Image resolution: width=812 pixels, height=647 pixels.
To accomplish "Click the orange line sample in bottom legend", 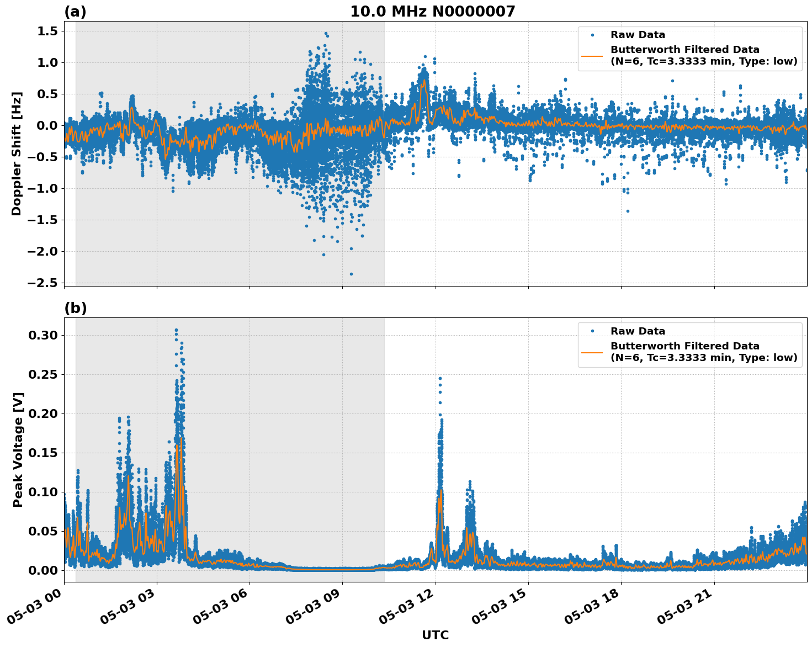I will (x=592, y=352).
